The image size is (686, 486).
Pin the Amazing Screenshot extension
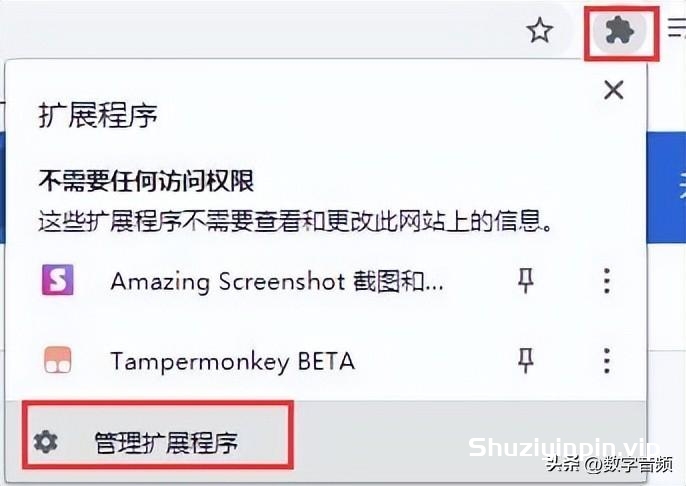[525, 280]
